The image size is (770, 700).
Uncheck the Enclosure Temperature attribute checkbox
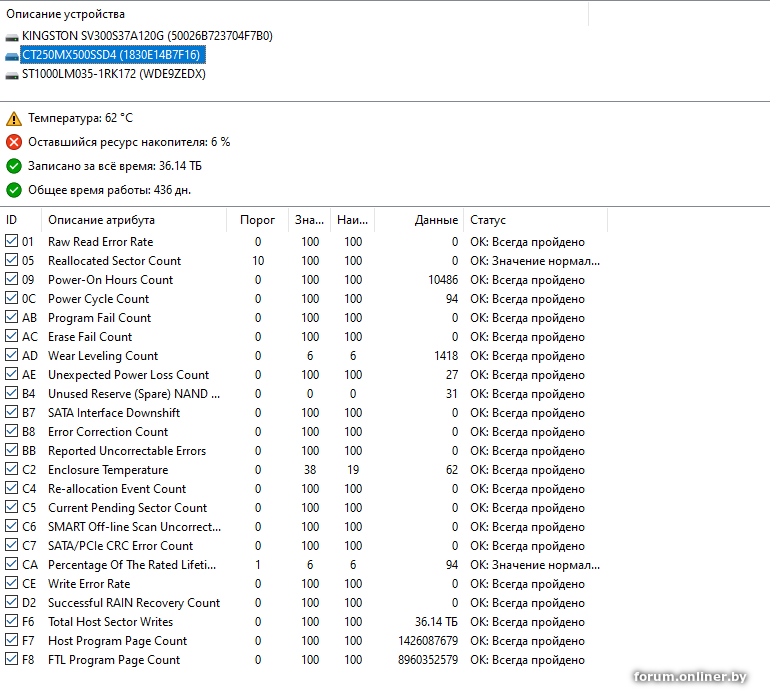tap(11, 470)
